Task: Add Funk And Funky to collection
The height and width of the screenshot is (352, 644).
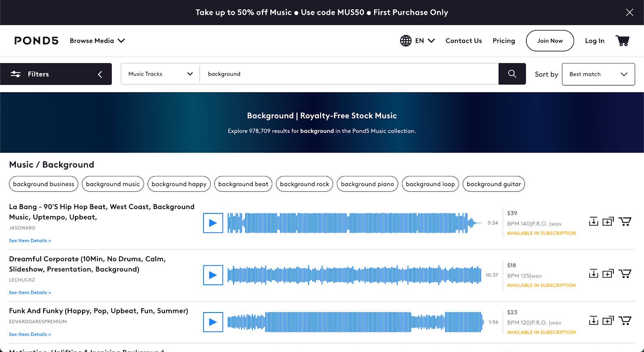Action: [x=608, y=321]
